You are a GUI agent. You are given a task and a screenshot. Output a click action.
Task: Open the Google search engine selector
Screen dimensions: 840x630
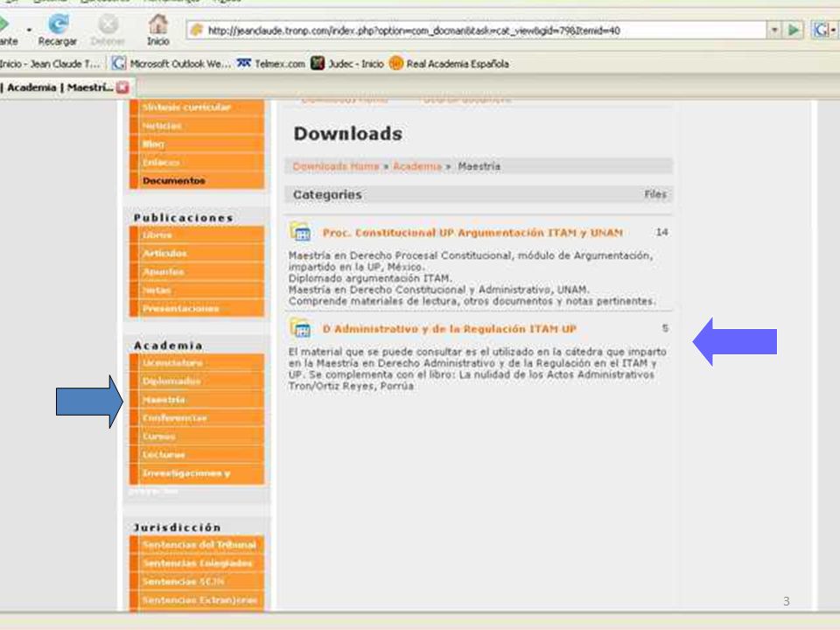(824, 30)
